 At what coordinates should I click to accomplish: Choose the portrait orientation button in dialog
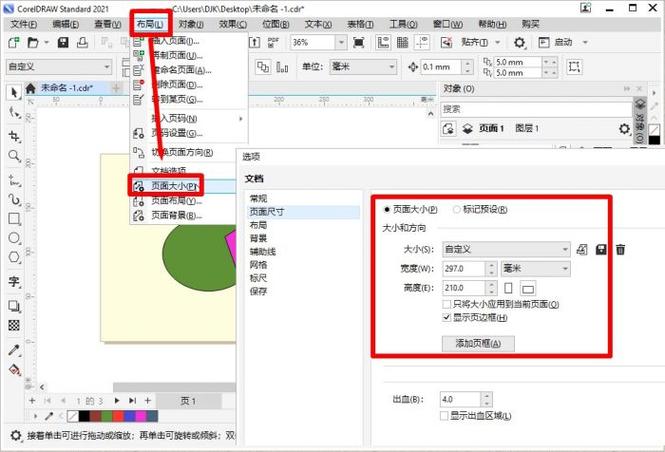pos(508,288)
